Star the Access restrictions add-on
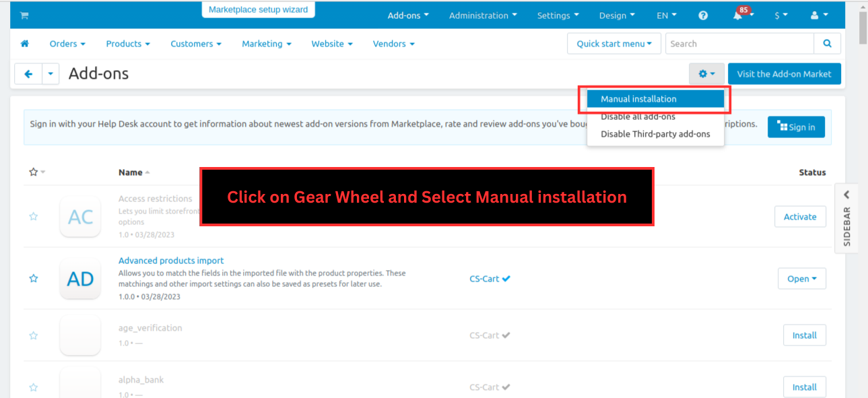The image size is (868, 398). coord(33,216)
